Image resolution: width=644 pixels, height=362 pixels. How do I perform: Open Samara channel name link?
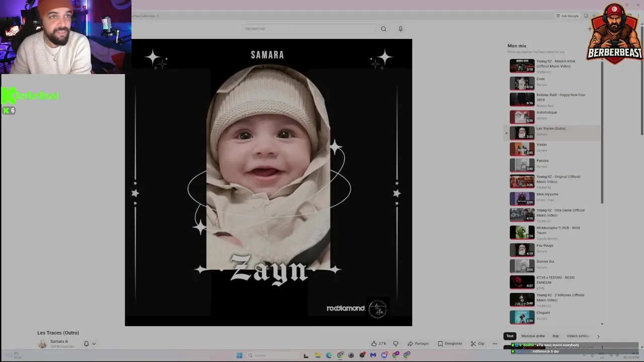57,341
